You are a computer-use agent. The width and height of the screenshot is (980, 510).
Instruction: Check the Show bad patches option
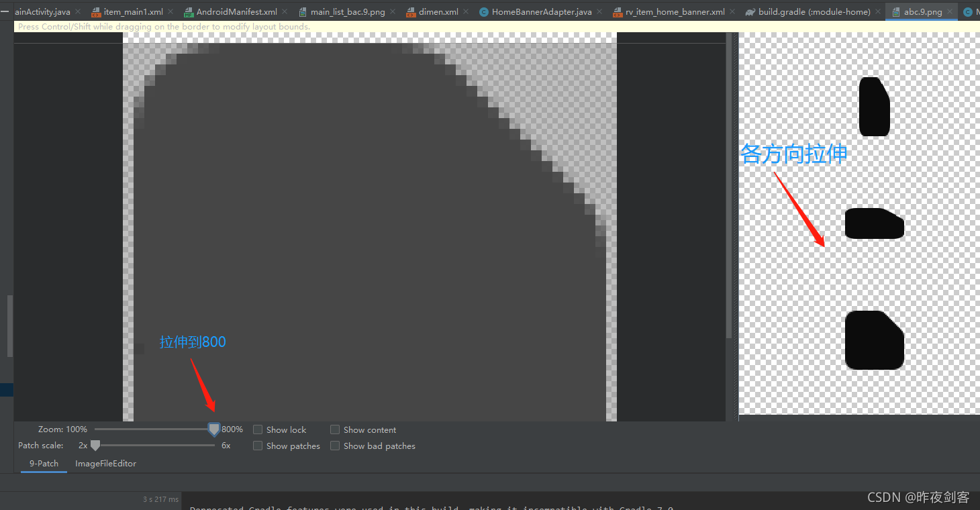335,445
